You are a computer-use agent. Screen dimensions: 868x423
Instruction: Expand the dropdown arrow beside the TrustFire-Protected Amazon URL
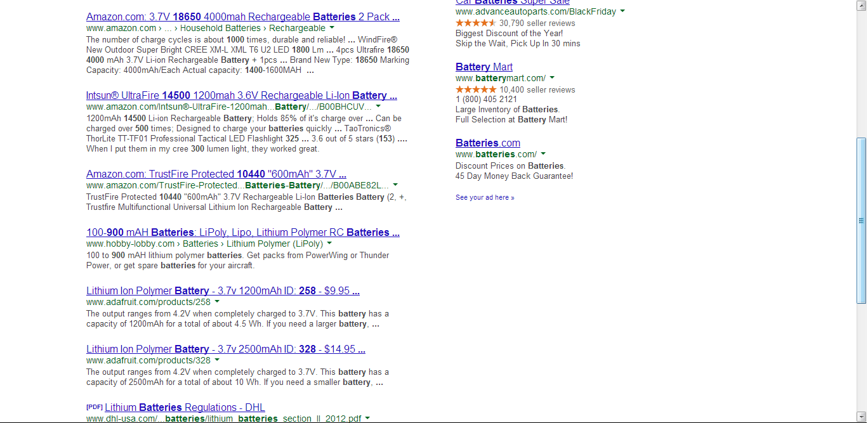click(395, 186)
